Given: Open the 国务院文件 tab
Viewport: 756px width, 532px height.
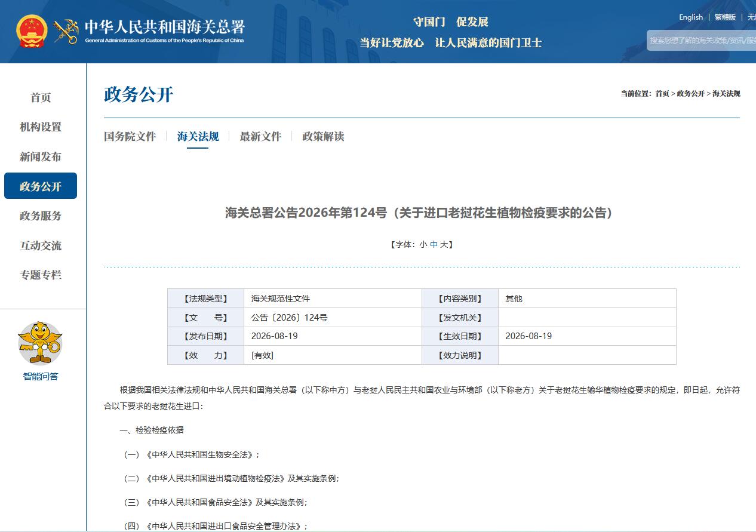Looking at the screenshot, I should (x=130, y=136).
